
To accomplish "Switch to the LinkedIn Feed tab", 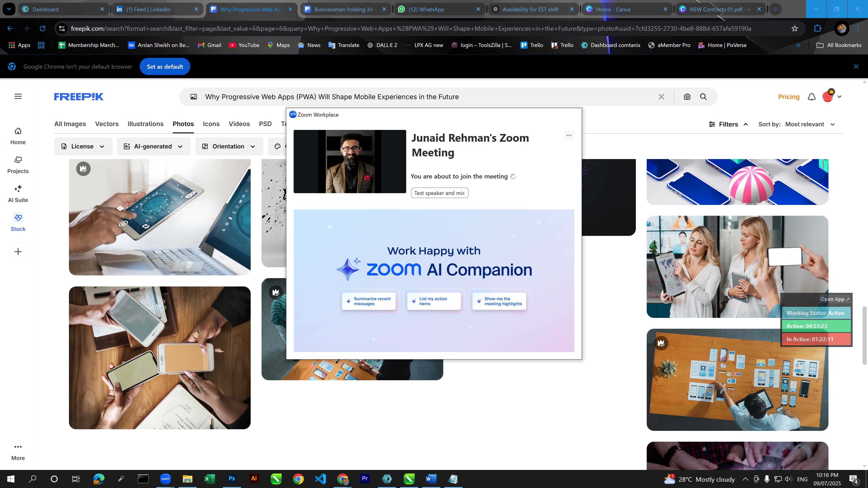I will click(157, 9).
